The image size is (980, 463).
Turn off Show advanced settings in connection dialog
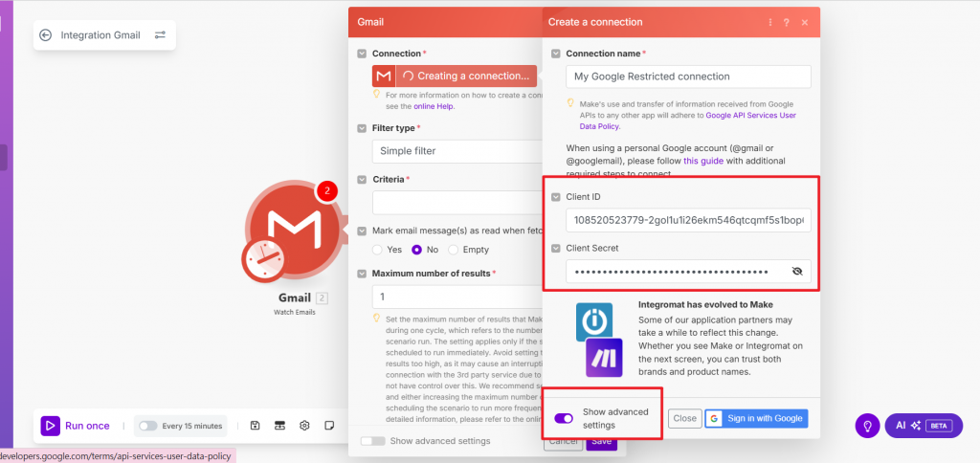point(564,418)
